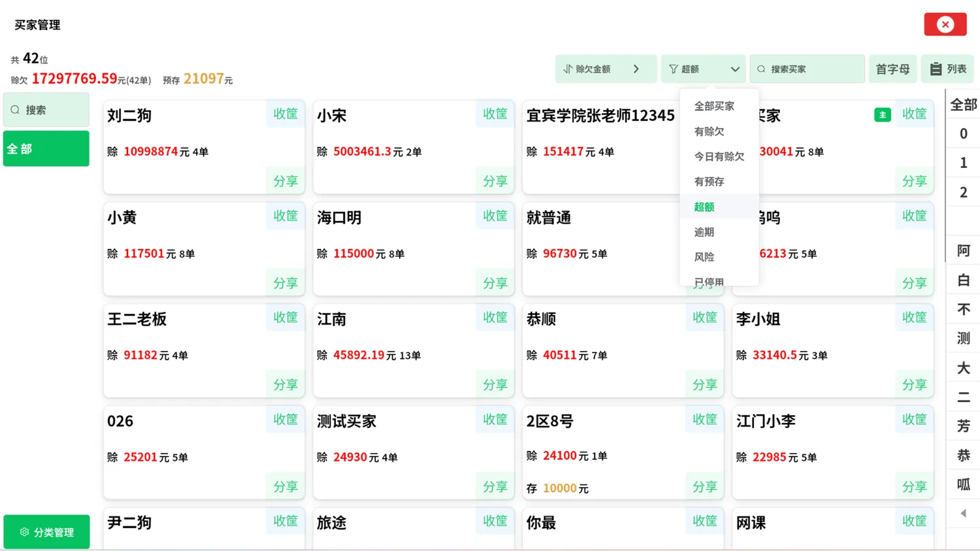This screenshot has height=551, width=980.
Task: Click 收筐 on 江门小李 card
Action: click(915, 419)
